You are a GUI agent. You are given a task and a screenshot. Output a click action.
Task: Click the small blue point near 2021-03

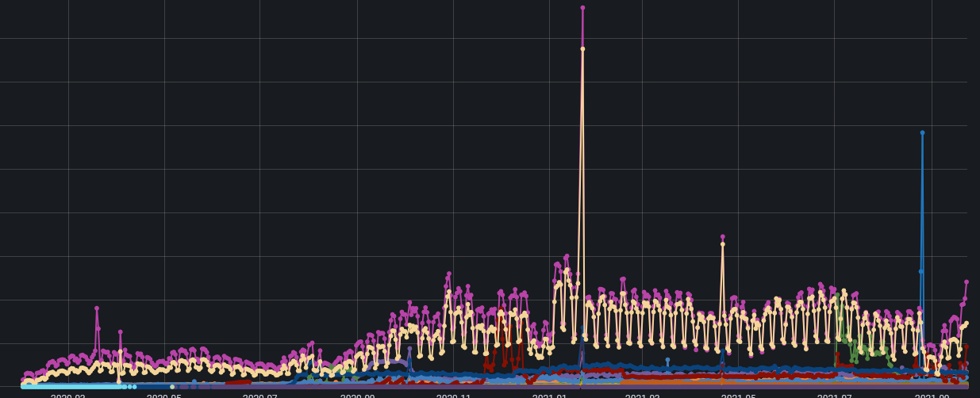click(x=667, y=360)
